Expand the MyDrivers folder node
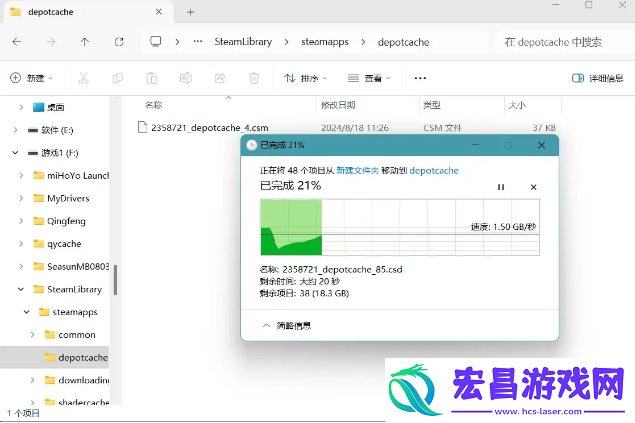This screenshot has height=423, width=635. (21, 198)
